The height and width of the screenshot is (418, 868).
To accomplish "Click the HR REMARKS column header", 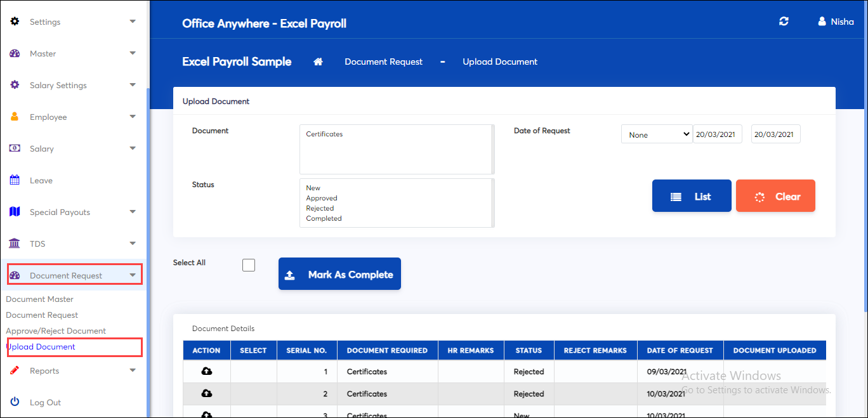I will click(x=471, y=350).
